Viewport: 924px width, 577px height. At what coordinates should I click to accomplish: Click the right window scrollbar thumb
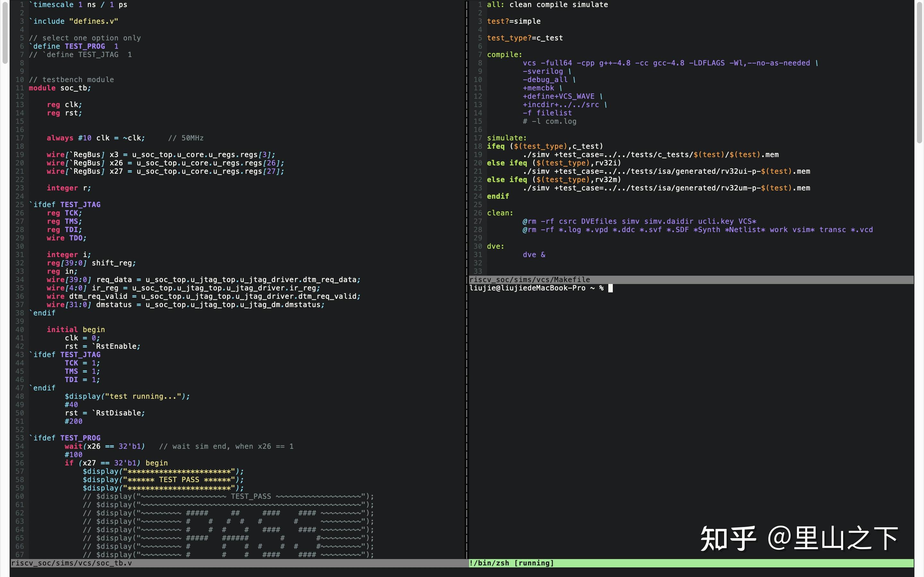pos(919,72)
